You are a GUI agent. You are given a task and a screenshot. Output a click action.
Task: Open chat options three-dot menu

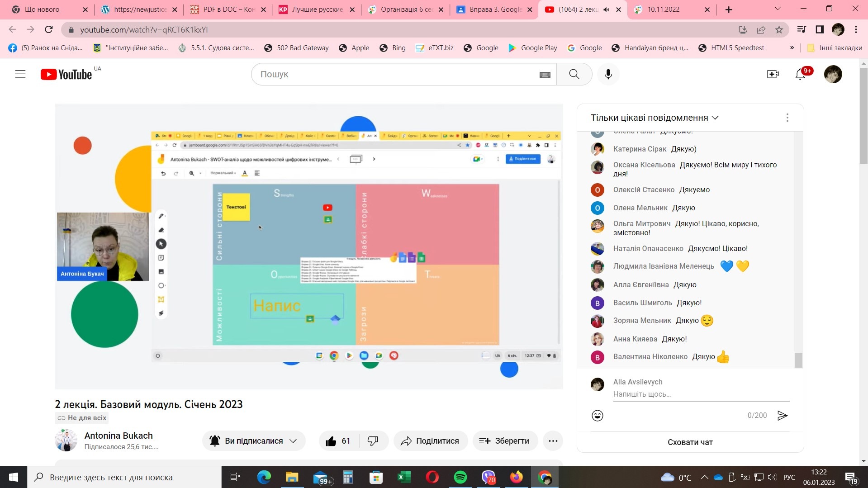[787, 118]
